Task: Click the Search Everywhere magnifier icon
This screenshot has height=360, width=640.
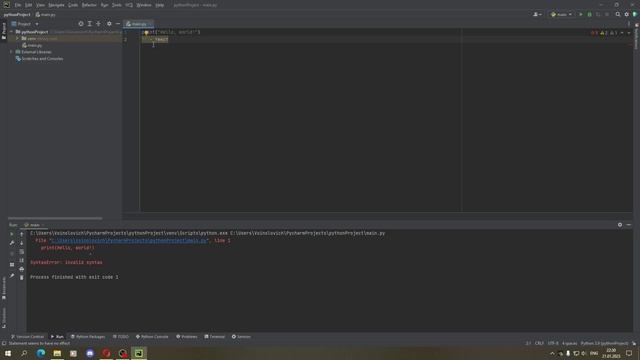Action: [x=618, y=15]
